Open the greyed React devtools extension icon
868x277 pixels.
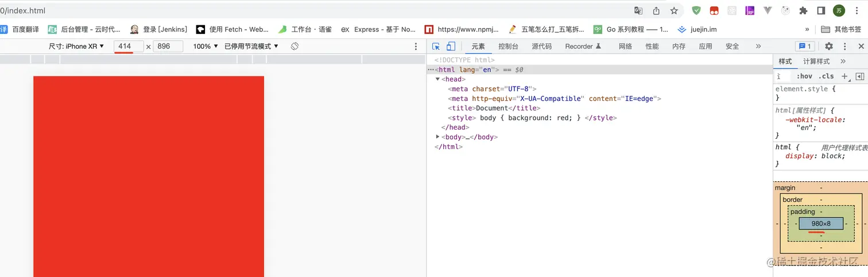(732, 10)
